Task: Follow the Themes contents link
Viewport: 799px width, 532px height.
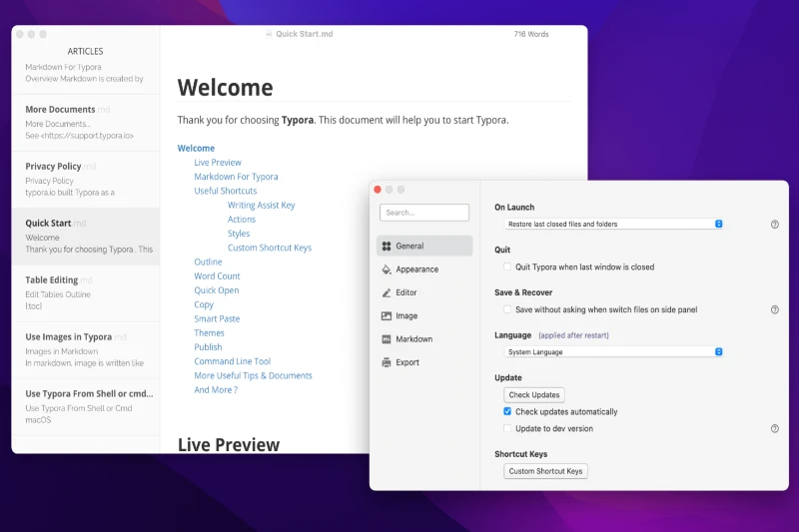Action: coord(209,333)
